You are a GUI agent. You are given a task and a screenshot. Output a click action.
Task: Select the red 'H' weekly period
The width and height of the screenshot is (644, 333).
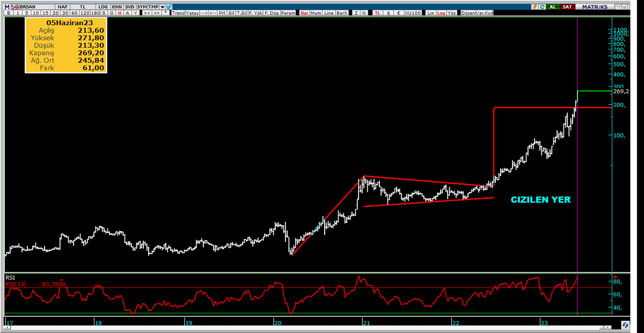click(120, 13)
